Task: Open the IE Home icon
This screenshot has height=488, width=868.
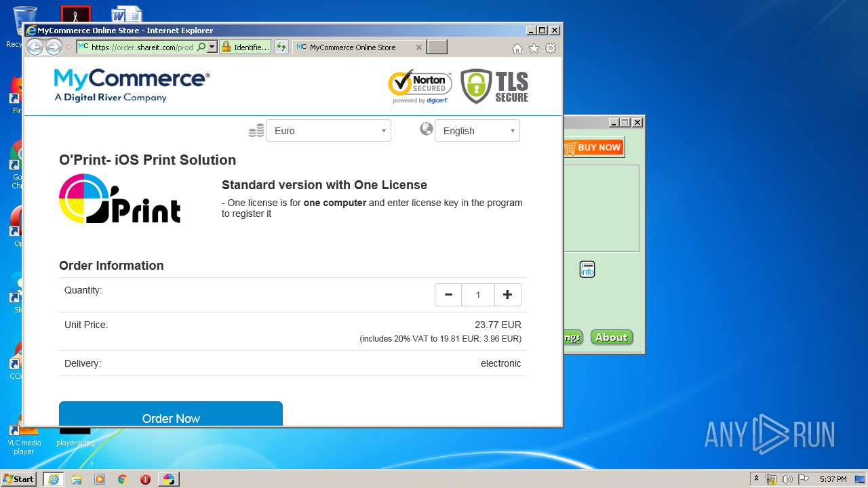Action: coord(517,48)
